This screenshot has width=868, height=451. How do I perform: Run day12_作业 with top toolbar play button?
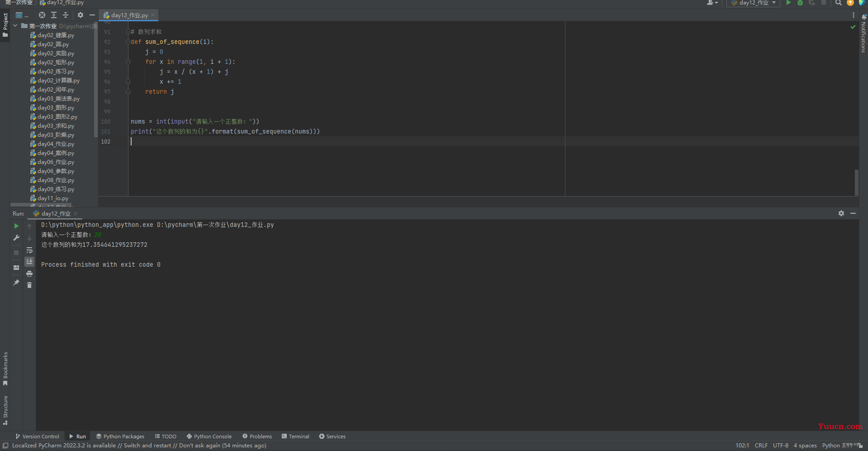(788, 3)
